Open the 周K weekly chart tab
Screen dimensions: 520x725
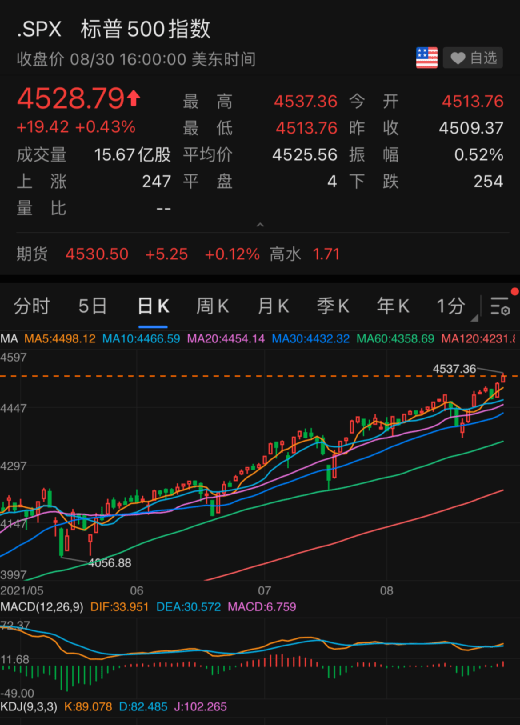(213, 306)
